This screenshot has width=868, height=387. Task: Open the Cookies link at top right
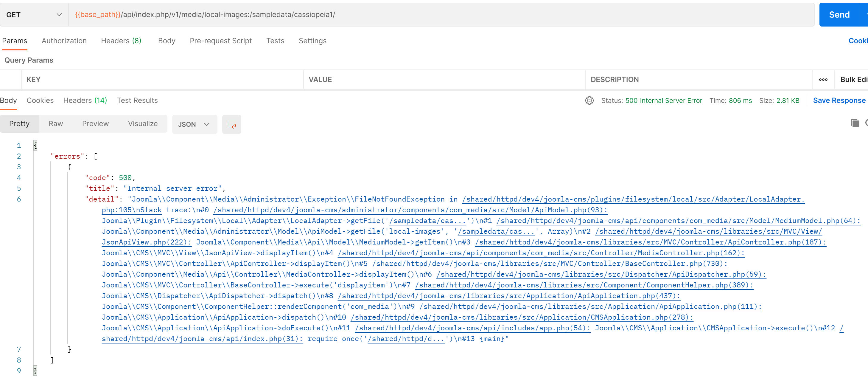coord(858,41)
